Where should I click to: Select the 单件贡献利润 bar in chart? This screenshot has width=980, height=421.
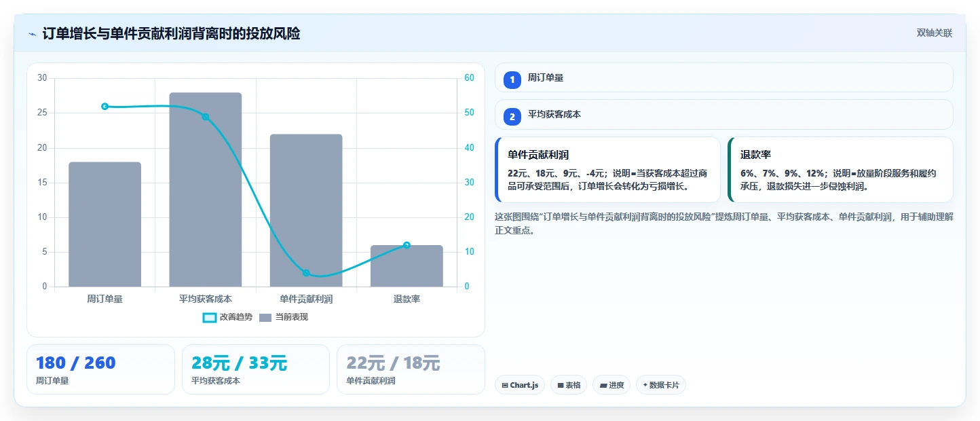click(306, 210)
